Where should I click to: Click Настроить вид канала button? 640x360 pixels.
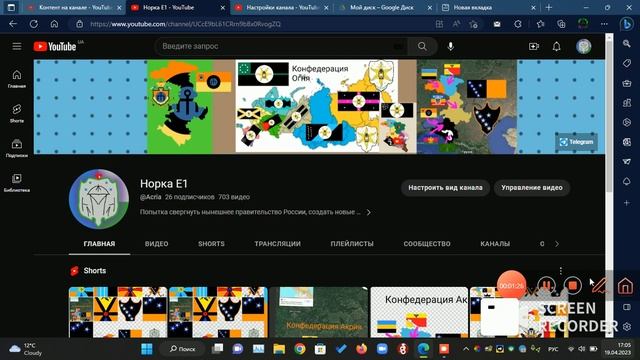point(445,188)
